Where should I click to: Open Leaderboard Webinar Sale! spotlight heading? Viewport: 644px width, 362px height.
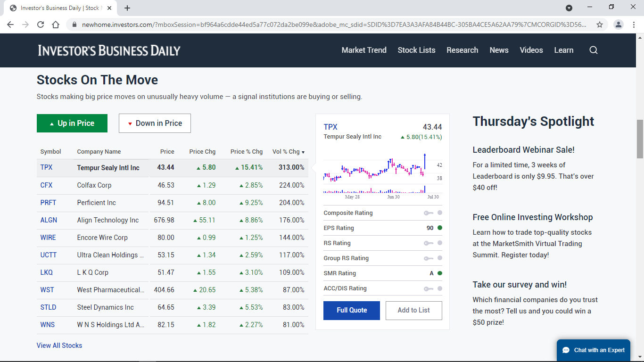[524, 150]
